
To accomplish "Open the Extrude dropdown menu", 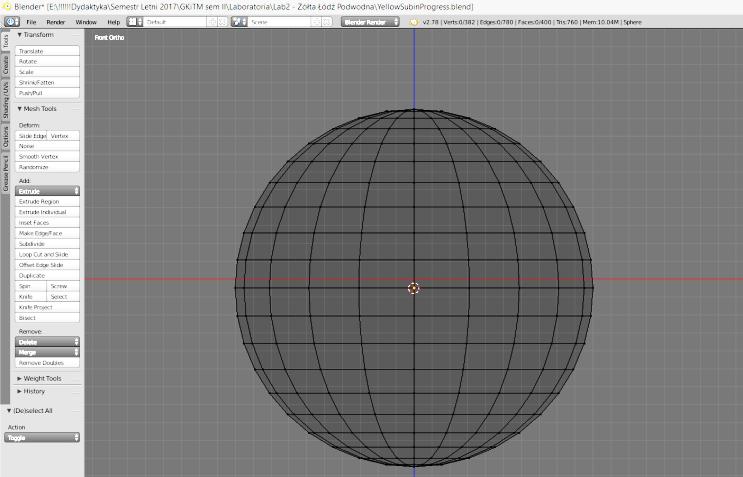I will point(47,191).
